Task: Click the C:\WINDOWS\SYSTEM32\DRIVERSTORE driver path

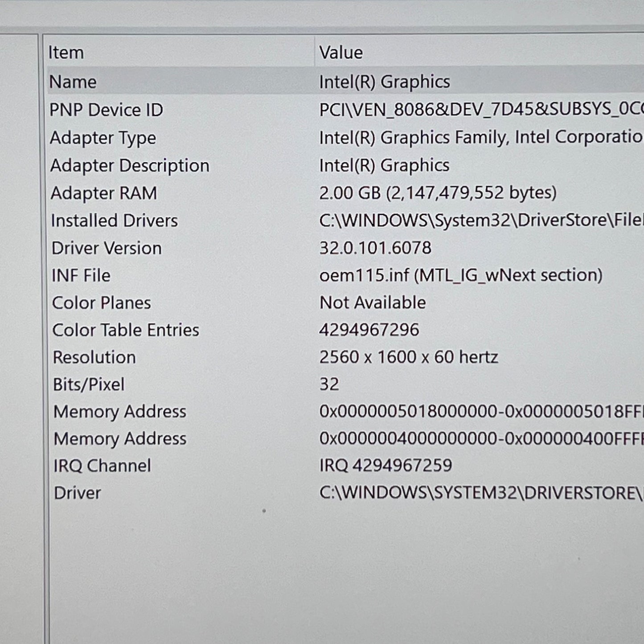Action: [481, 492]
